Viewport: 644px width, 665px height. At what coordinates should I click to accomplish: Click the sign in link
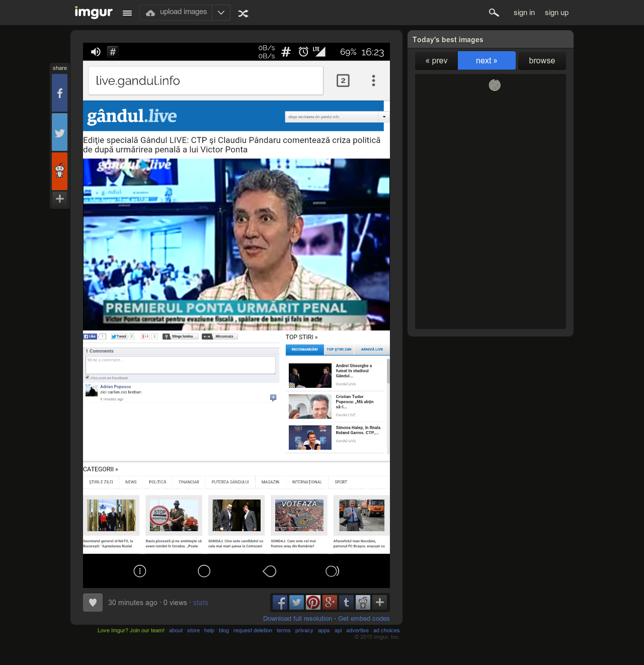524,13
